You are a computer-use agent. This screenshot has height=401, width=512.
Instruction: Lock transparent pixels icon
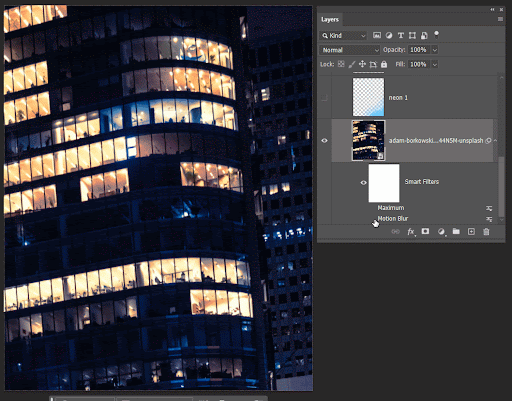[x=341, y=64]
